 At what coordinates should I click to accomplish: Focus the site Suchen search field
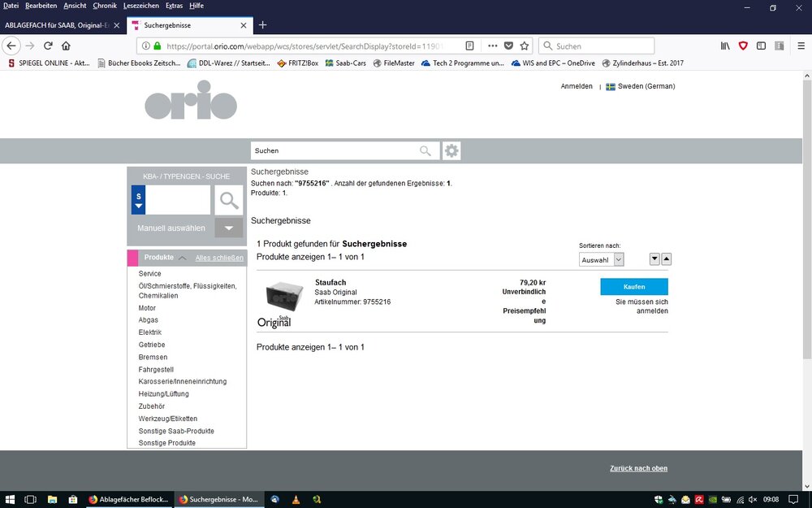(x=335, y=151)
